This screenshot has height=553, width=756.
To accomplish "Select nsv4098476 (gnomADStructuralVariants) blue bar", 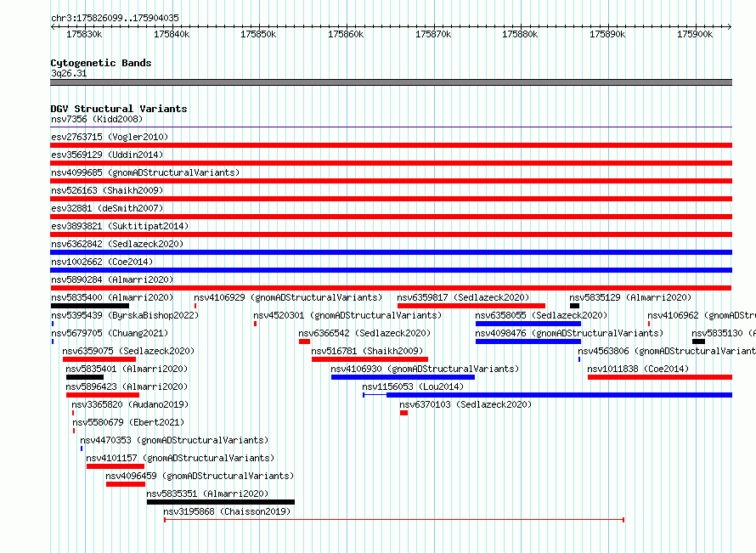I will [528, 341].
